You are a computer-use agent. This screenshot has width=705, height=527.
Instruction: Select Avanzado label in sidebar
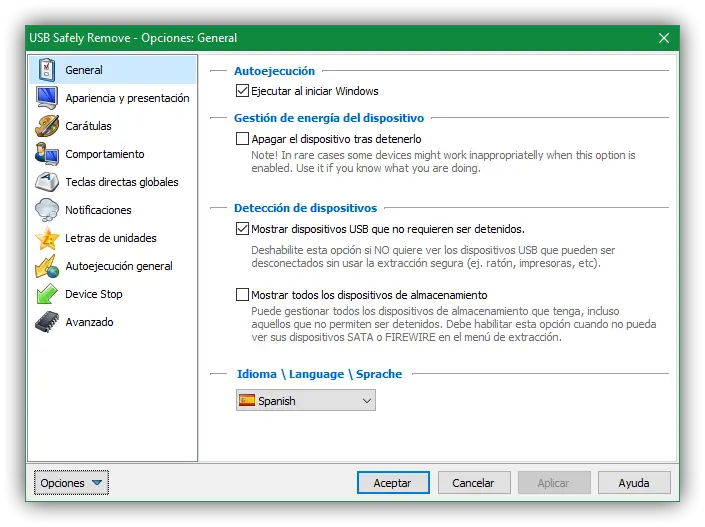(89, 322)
